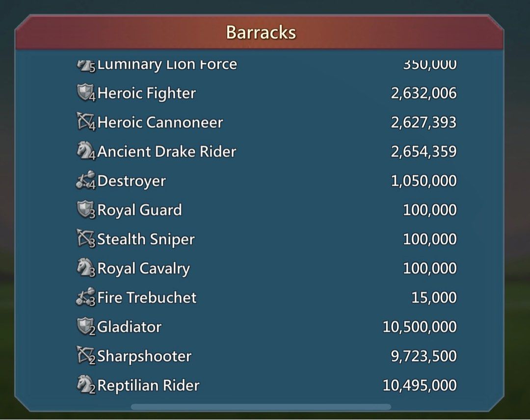Select the Luminary Lion Force row
The height and width of the screenshot is (420, 530).
167,64
